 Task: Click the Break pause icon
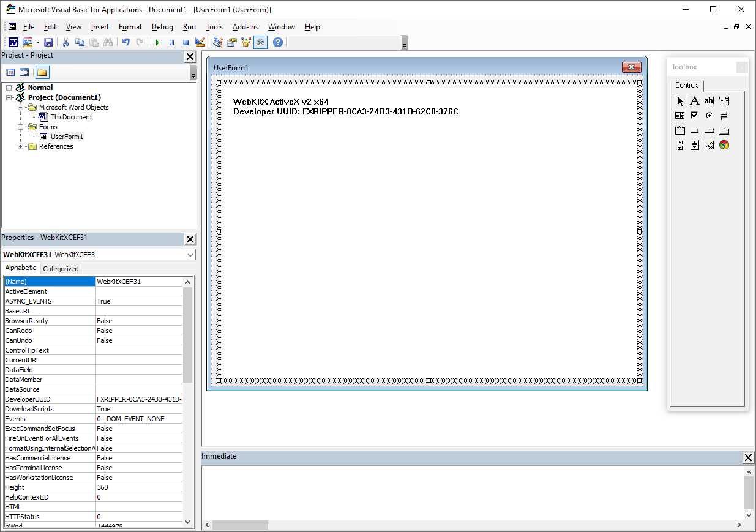pyautogui.click(x=171, y=42)
